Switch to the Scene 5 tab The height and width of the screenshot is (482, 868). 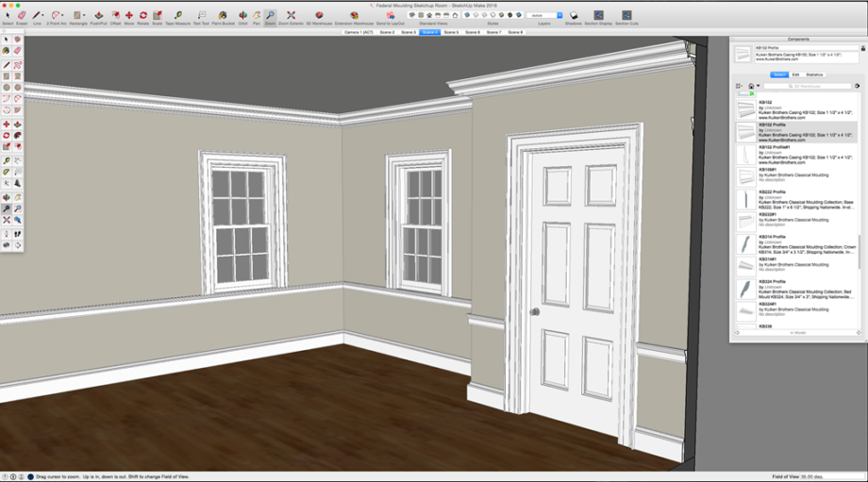pyautogui.click(x=451, y=32)
